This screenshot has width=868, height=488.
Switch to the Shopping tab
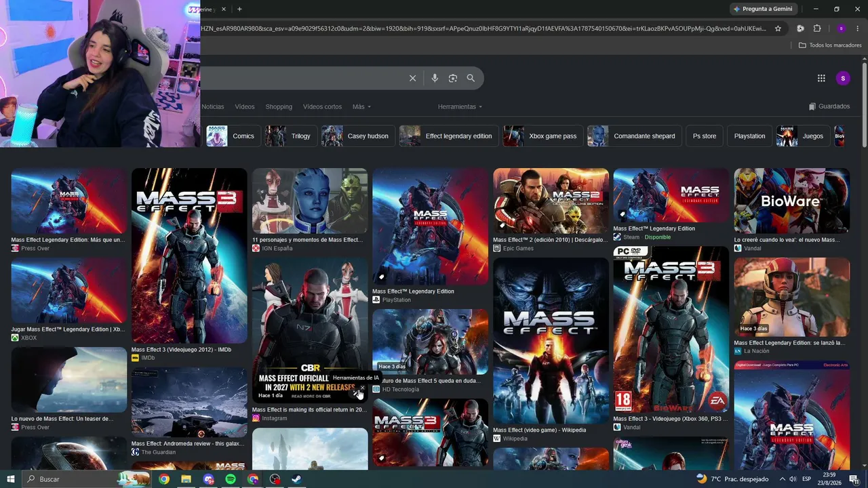[x=279, y=106]
